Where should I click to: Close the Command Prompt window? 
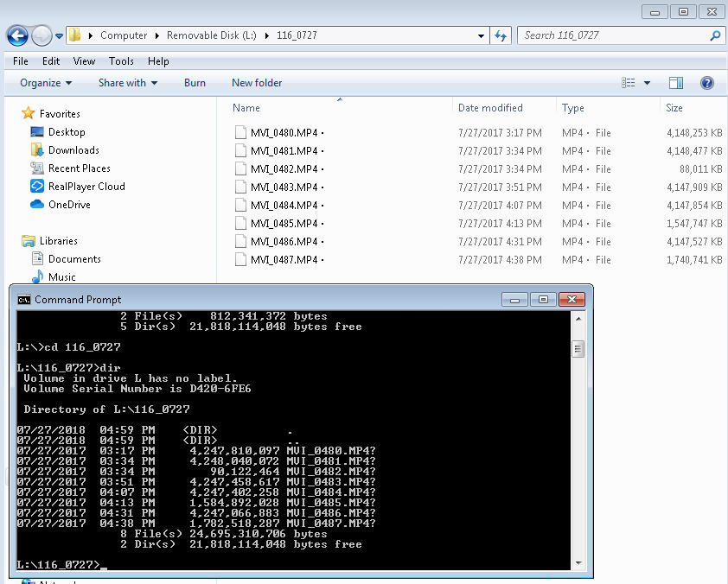click(572, 300)
